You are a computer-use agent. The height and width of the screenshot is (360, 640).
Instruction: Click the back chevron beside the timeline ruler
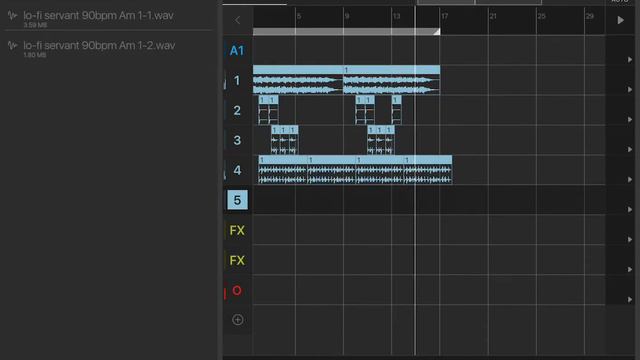pyautogui.click(x=238, y=20)
